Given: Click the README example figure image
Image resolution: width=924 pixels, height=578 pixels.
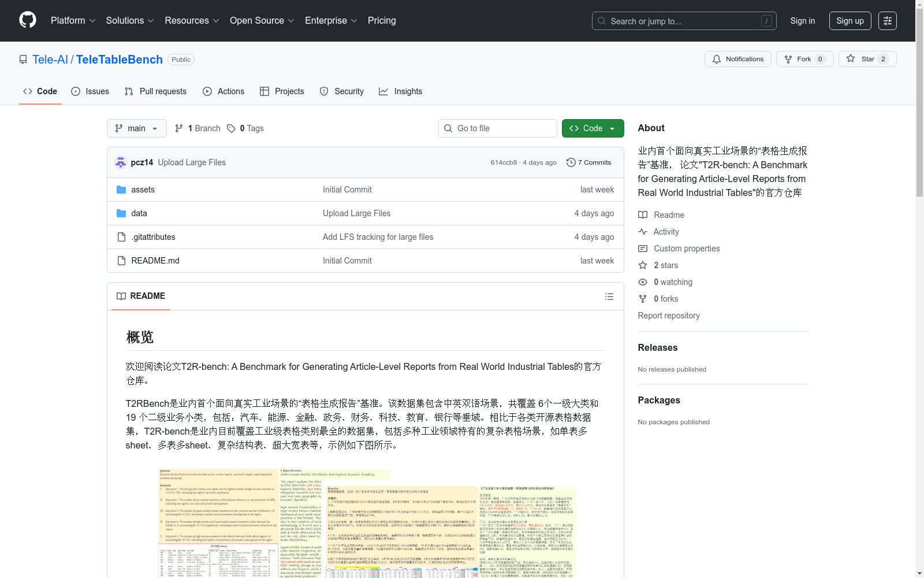Looking at the screenshot, I should [367, 523].
